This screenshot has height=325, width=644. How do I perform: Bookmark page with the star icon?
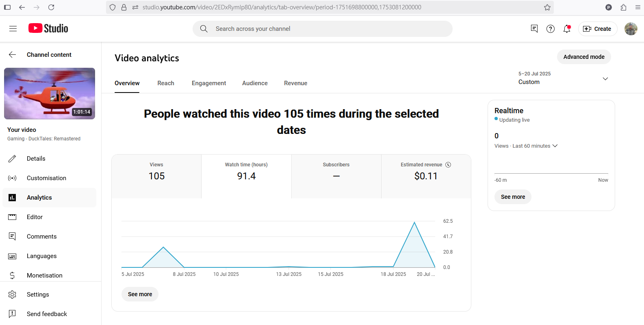pos(547,7)
